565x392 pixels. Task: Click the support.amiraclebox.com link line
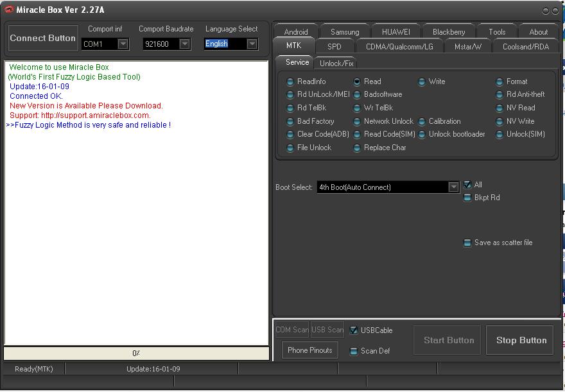[x=80, y=115]
